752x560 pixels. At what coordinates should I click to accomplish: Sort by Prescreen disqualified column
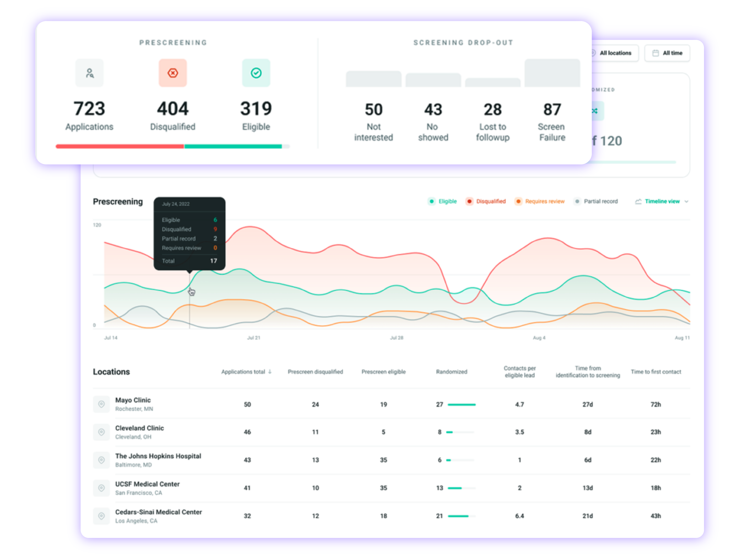point(315,372)
